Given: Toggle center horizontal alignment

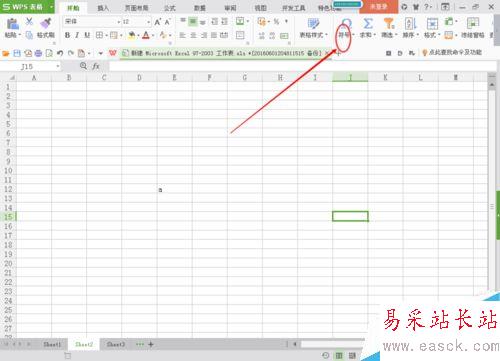Looking at the screenshot, I should 193,35.
